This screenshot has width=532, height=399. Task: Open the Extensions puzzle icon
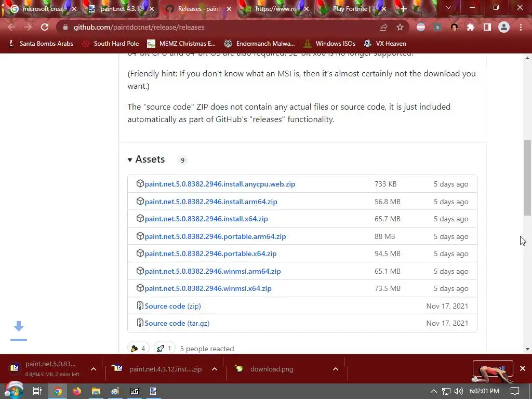click(471, 27)
